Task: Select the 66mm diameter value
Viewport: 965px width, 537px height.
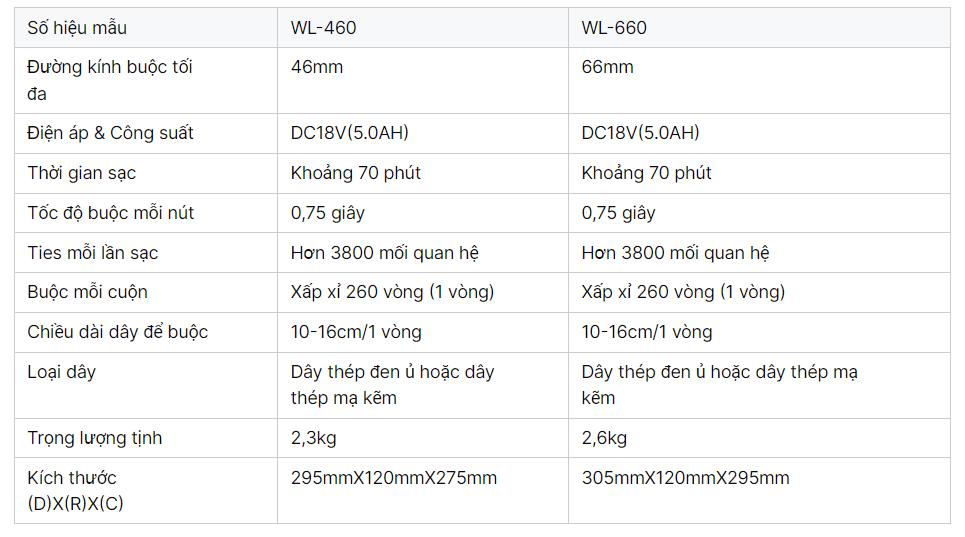Action: click(x=607, y=67)
